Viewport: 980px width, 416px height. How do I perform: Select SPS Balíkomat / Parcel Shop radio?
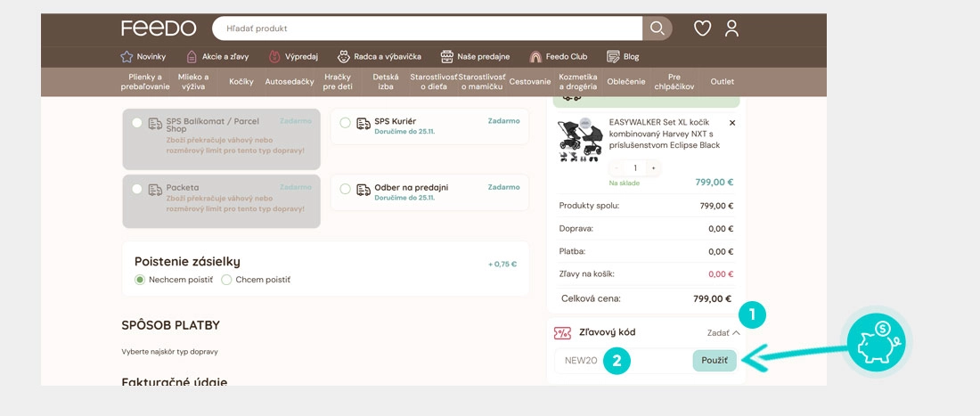click(x=137, y=122)
